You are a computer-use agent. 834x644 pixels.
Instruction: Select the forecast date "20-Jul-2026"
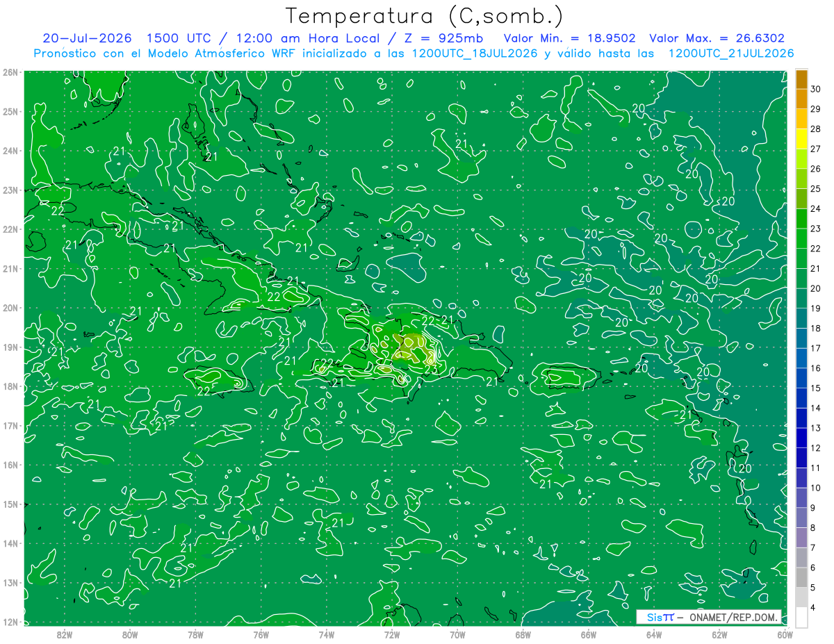(87, 38)
